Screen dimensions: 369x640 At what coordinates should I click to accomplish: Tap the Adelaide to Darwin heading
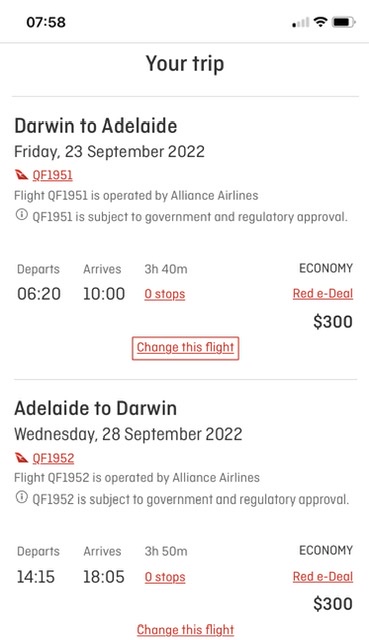click(x=96, y=408)
